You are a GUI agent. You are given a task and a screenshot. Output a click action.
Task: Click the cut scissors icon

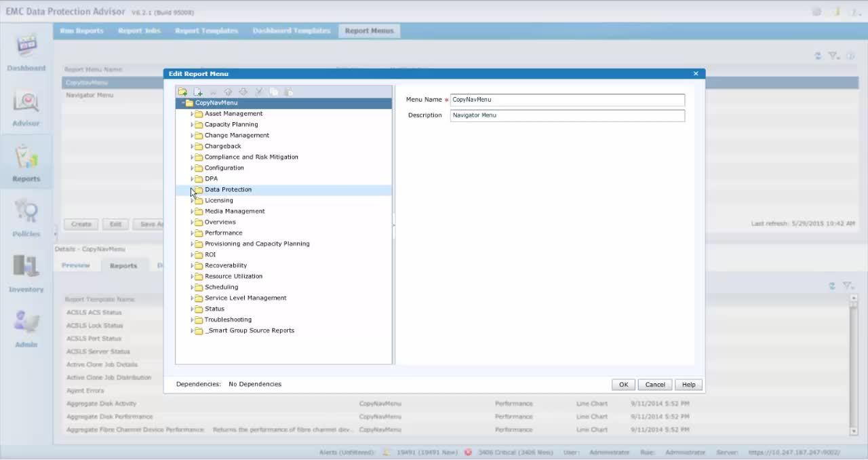(x=258, y=92)
